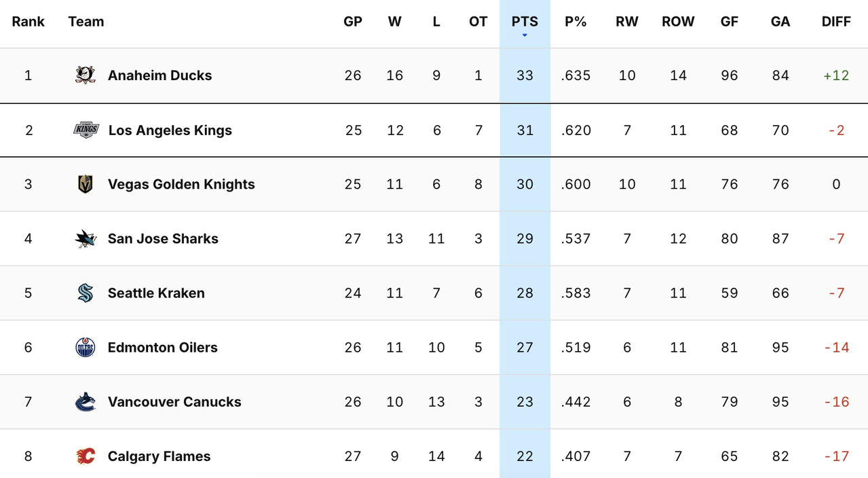Open the Anaheim Ducks team page link
This screenshot has width=868, height=478.
tap(159, 75)
